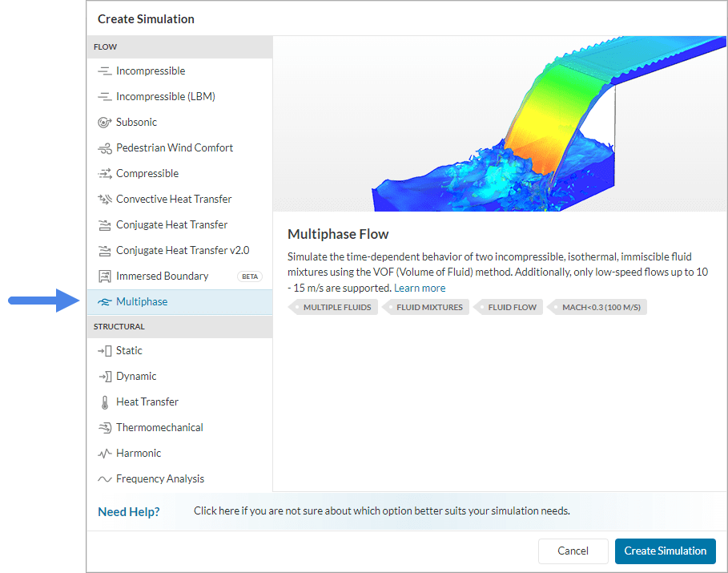This screenshot has width=728, height=573.
Task: Select the Harmonic waveform icon
Action: pyautogui.click(x=104, y=454)
